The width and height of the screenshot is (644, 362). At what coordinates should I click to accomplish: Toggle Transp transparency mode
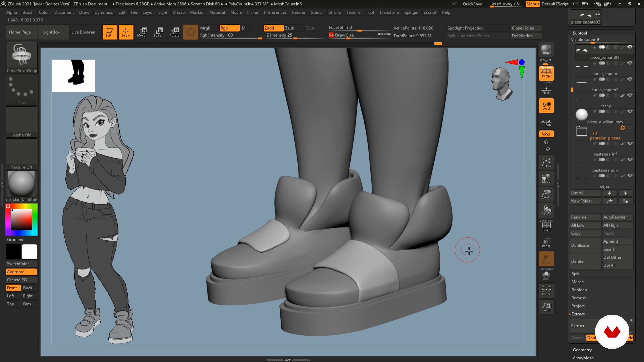[546, 242]
